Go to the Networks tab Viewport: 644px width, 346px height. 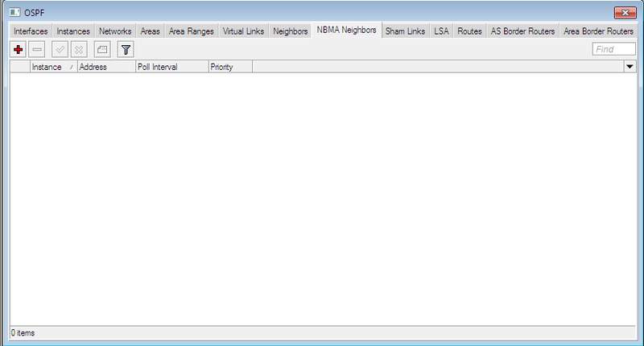(115, 31)
